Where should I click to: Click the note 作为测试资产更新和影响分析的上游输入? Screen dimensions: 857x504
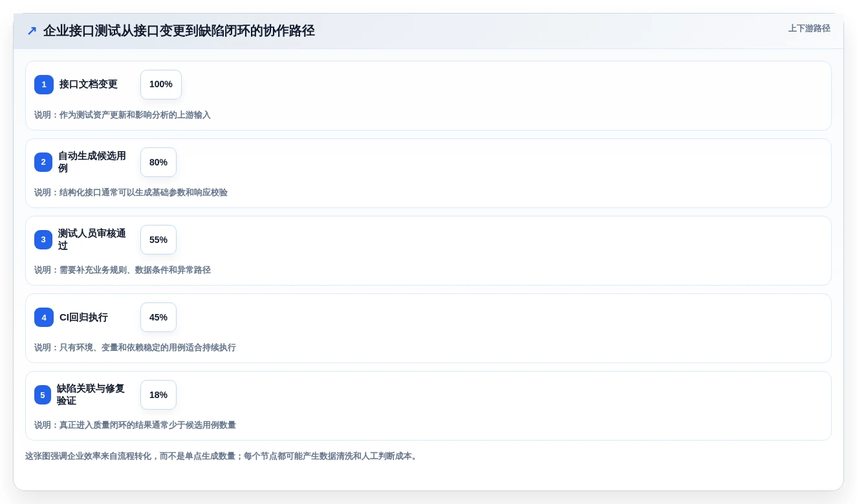(x=135, y=115)
